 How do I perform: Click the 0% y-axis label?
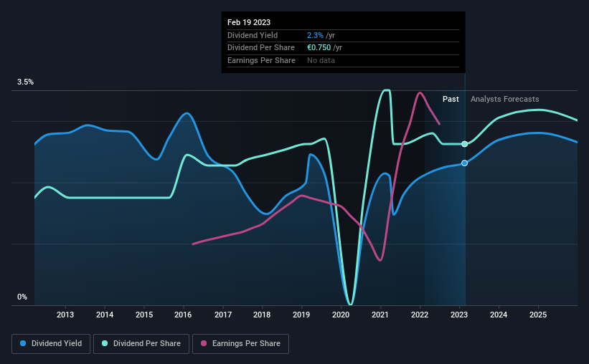click(22, 297)
